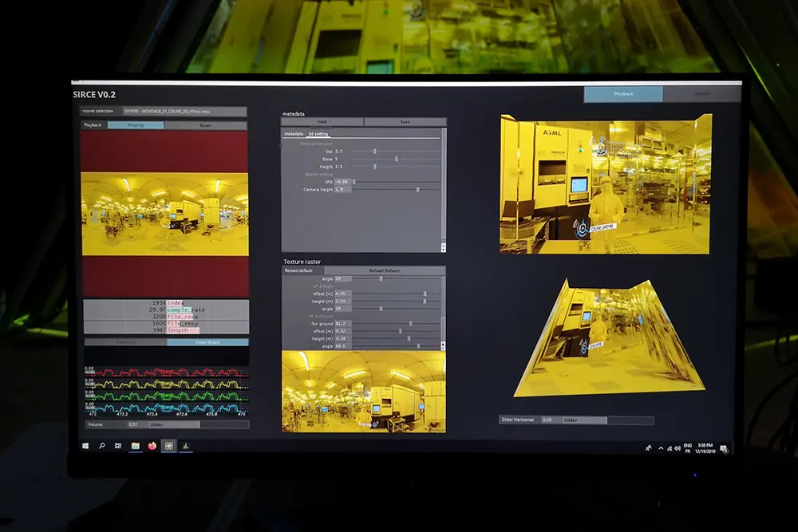Open the metadata tab
This screenshot has height=532, width=798.
click(294, 134)
